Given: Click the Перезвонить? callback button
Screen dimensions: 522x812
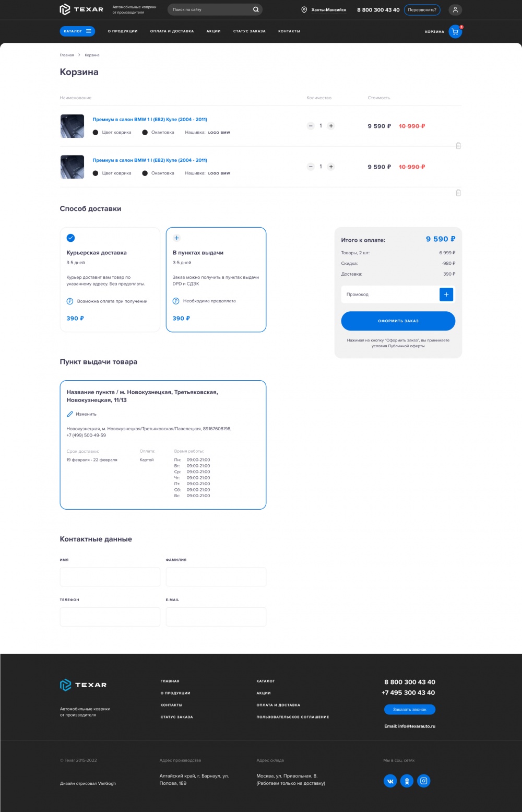Looking at the screenshot, I should (422, 10).
